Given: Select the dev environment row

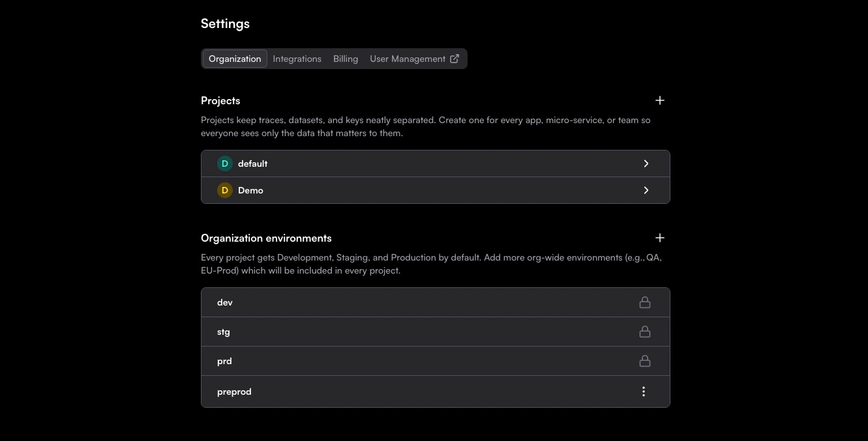Looking at the screenshot, I should pyautogui.click(x=436, y=302).
